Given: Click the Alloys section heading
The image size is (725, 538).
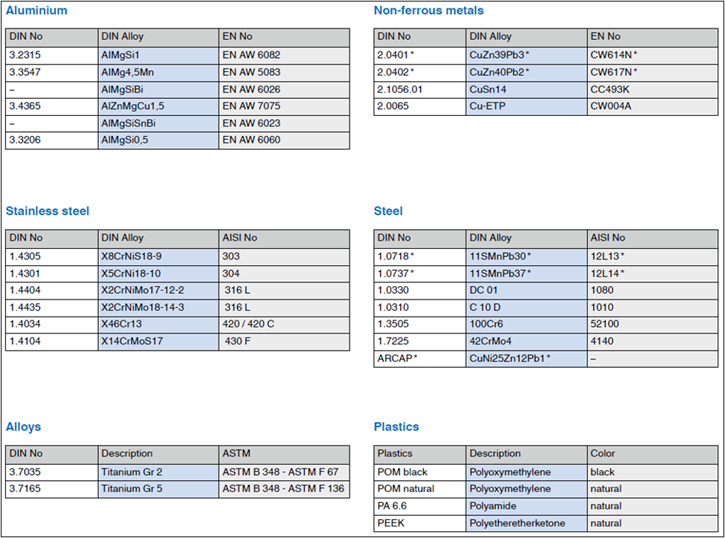Looking at the screenshot, I should coord(24,427).
